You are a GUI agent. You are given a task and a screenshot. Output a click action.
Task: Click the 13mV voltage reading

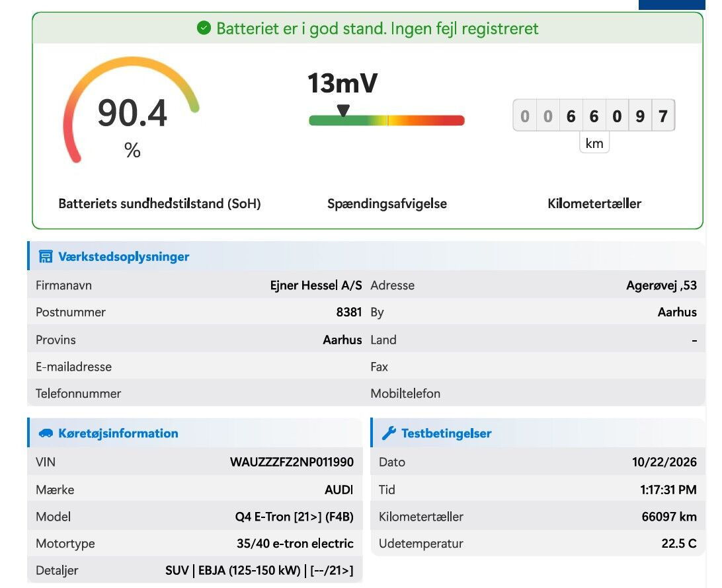[x=342, y=83]
